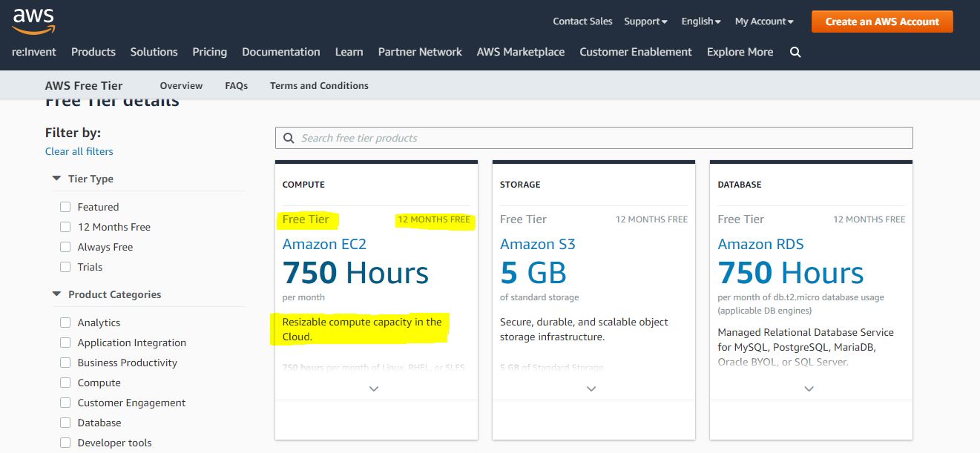
Task: Tick the Database category checkbox
Action: [x=65, y=423]
